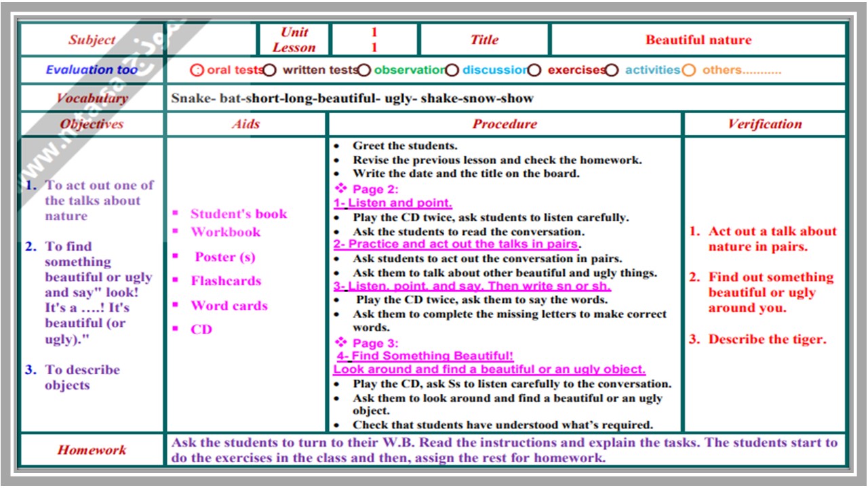
Task: Click the 'Page 2:' heading
Action: pos(375,189)
